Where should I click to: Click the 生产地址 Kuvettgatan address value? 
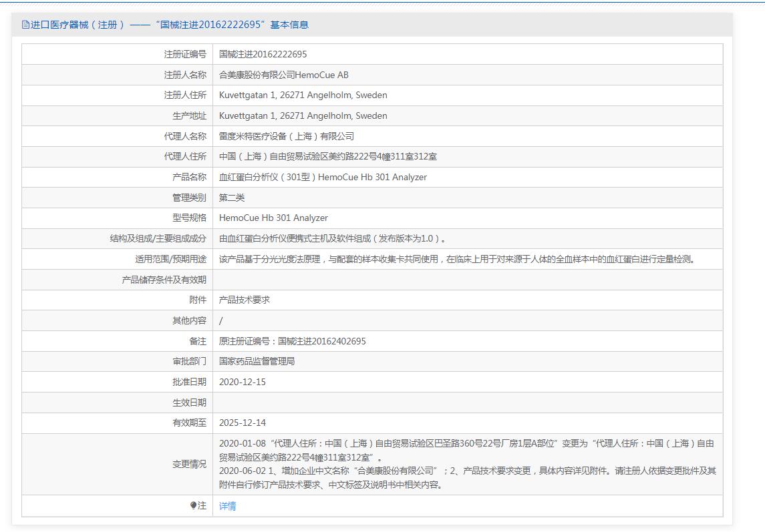(303, 115)
